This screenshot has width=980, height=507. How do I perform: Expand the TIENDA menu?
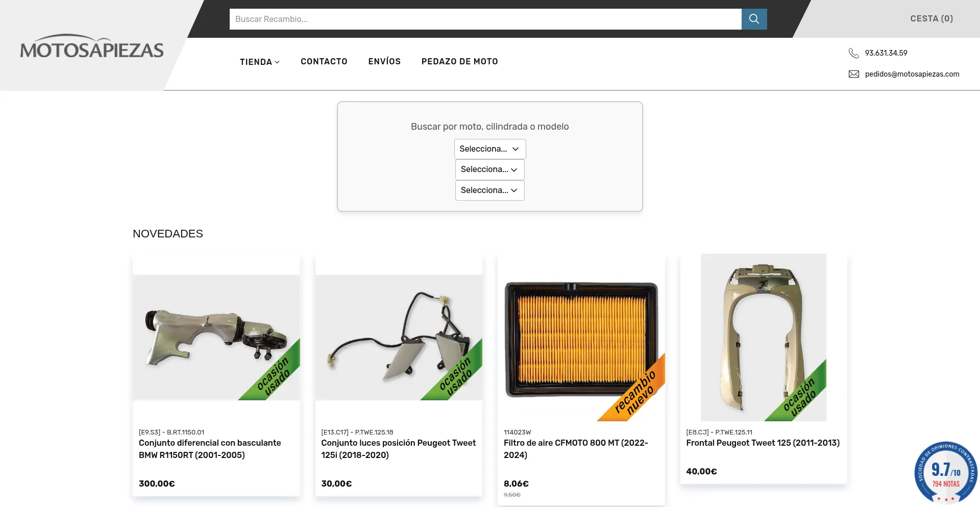[x=260, y=62]
